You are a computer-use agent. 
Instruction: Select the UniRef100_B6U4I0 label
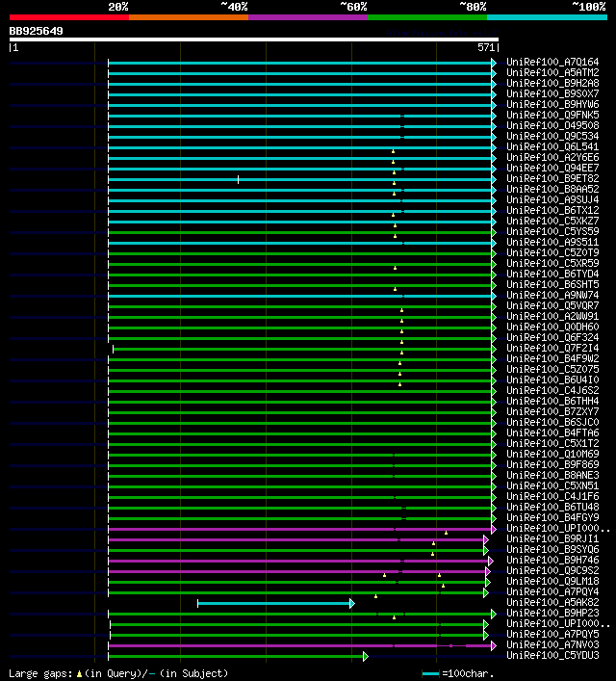[x=552, y=380]
